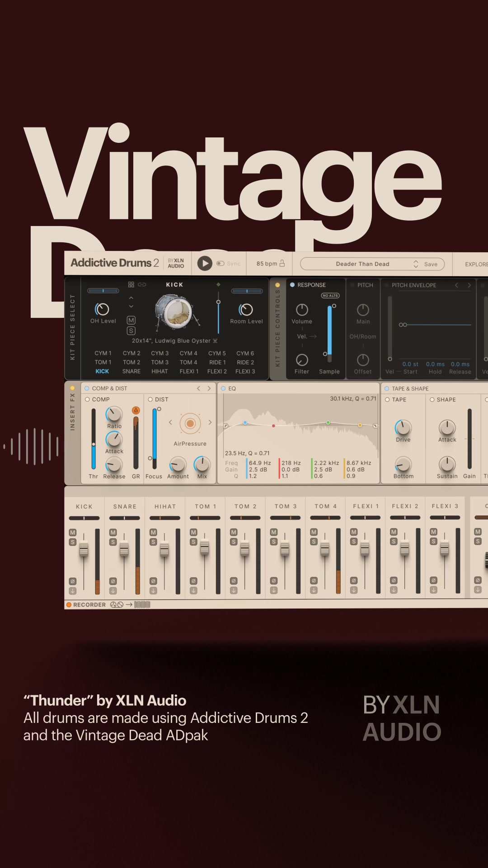Image resolution: width=488 pixels, height=868 pixels.
Task: Adjust the distortion Amount knob
Action: pyautogui.click(x=178, y=464)
